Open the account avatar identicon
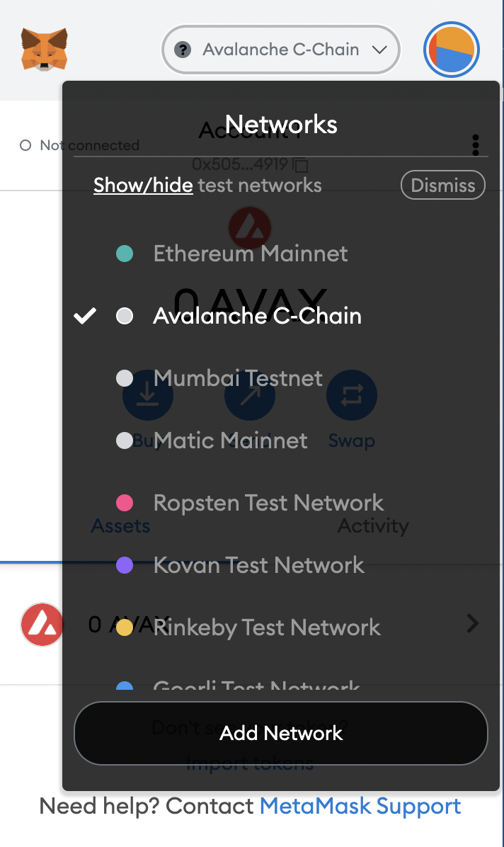Viewport: 504px width, 847px height. click(452, 50)
